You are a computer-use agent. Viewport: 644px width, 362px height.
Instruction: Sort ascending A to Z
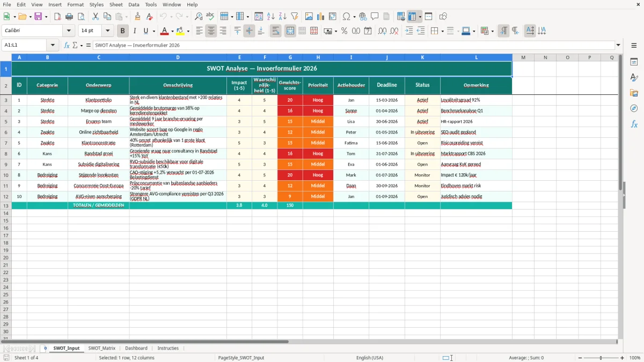pos(271,17)
